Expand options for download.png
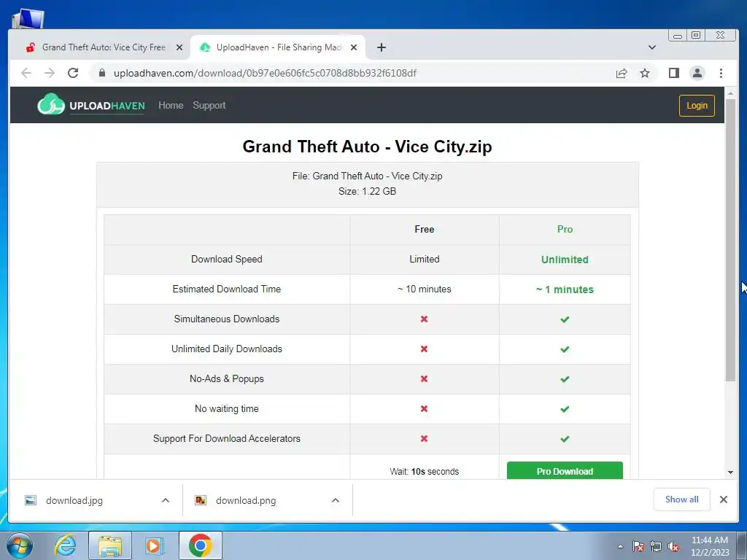The width and height of the screenshot is (747, 560). [x=336, y=500]
